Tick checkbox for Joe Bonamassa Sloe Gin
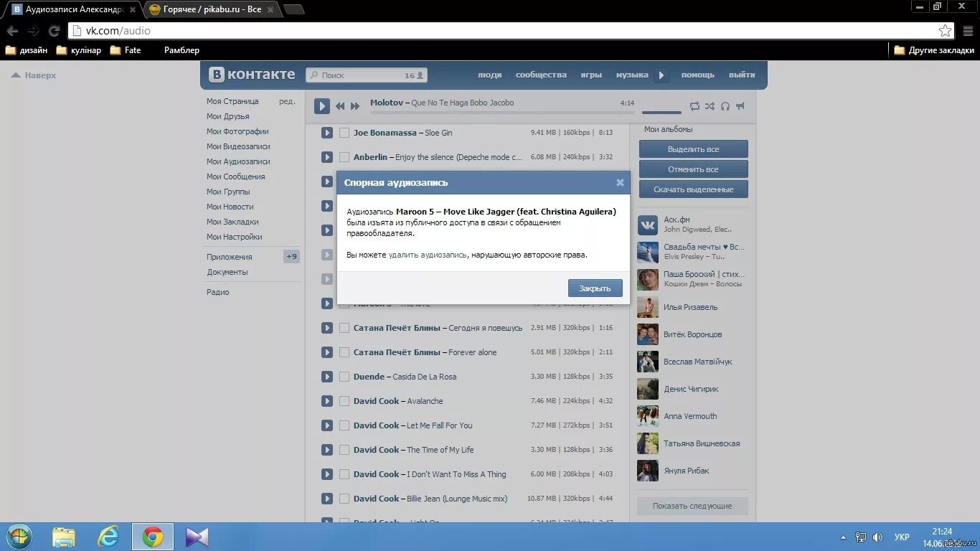Screen dimensions: 980x551 click(x=344, y=133)
